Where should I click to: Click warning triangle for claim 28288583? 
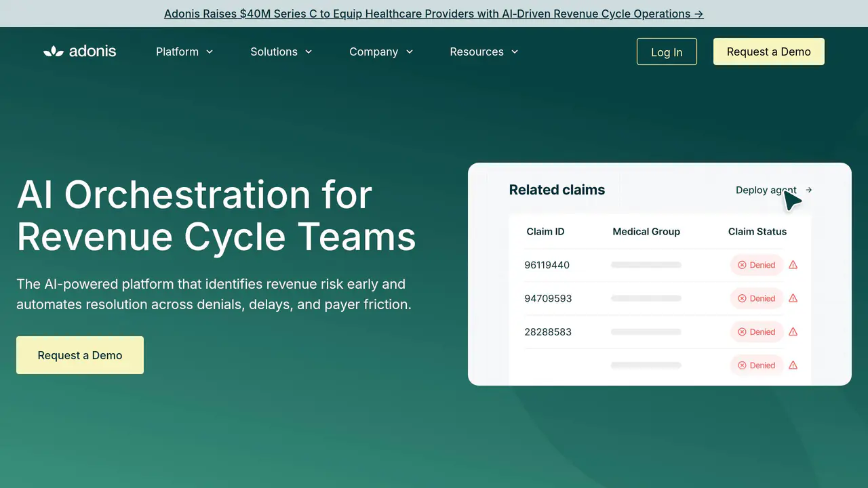tap(793, 332)
